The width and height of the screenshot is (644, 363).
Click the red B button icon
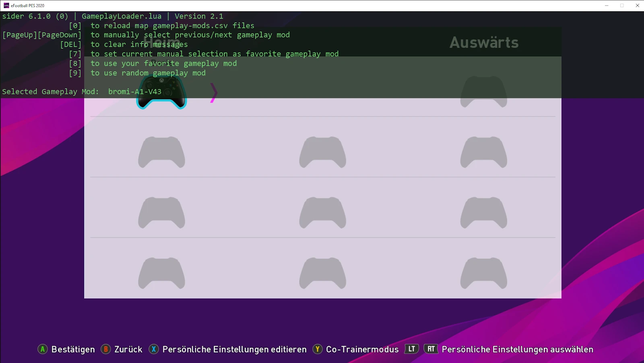coord(106,349)
